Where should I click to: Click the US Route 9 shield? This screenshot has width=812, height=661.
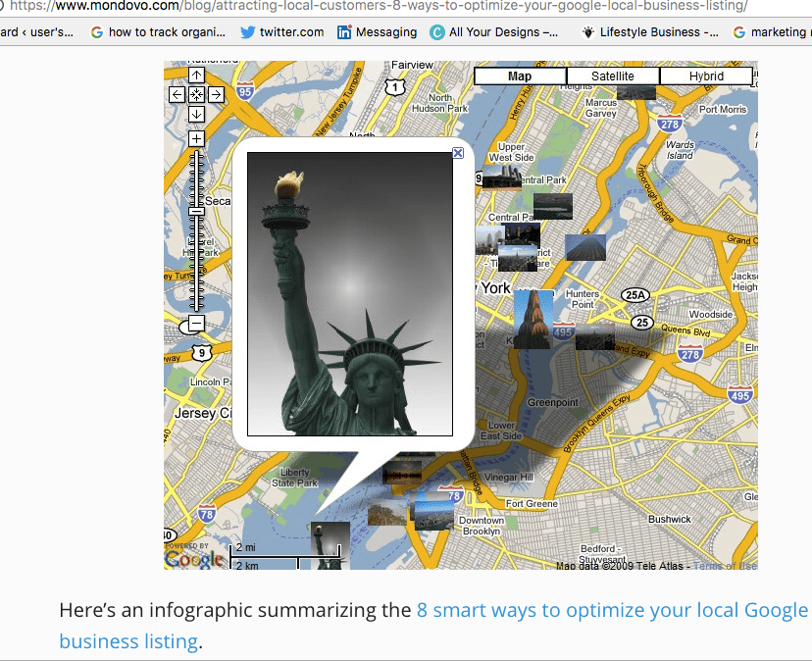202,353
